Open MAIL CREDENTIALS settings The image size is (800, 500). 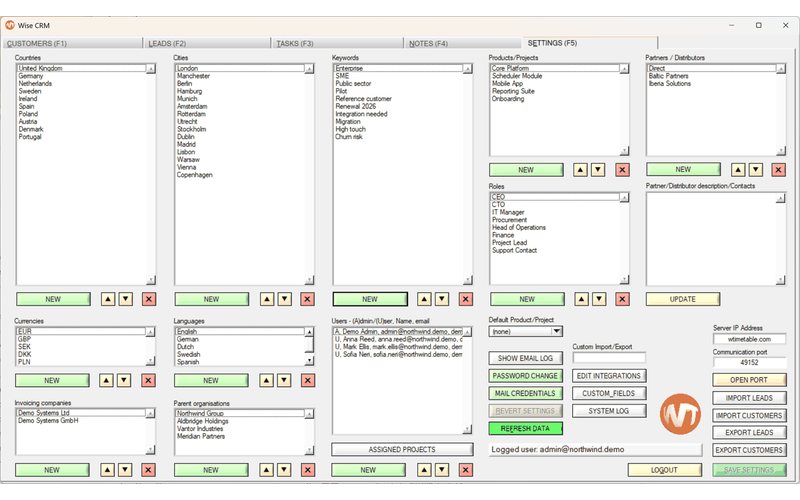coord(526,393)
